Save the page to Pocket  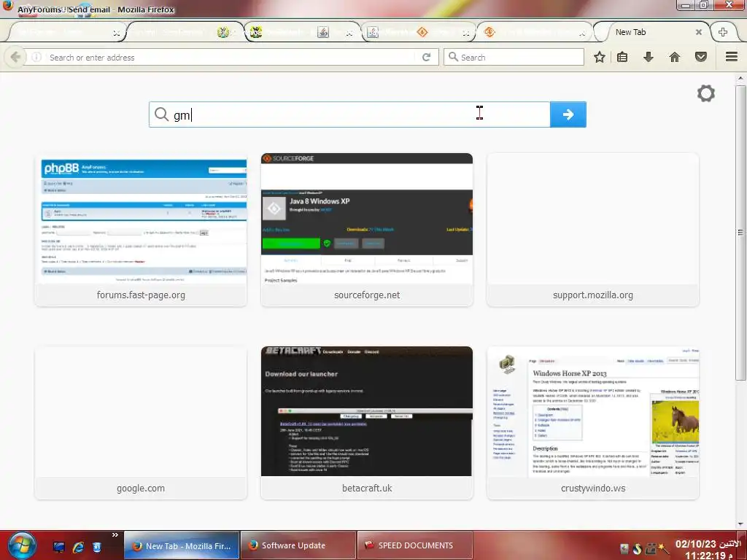pos(701,57)
